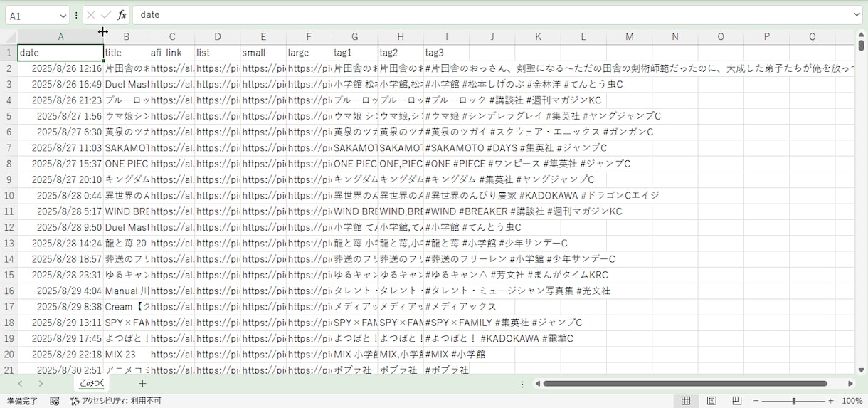
Task: Click the next sheet navigation arrow
Action: [x=41, y=384]
